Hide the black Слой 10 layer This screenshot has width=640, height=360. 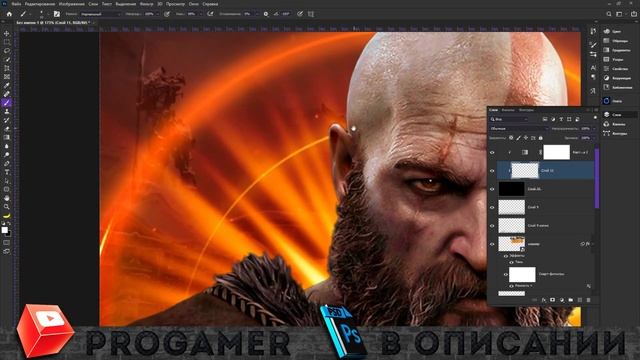(x=492, y=189)
